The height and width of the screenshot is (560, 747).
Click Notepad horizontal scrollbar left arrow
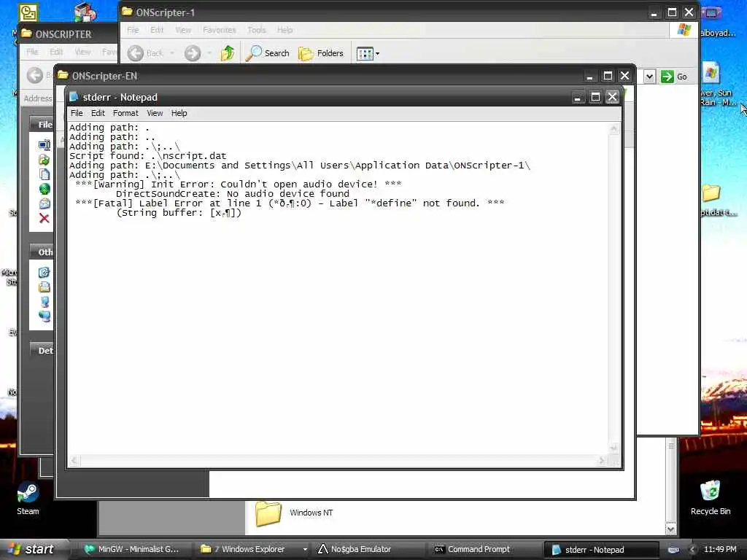[74, 460]
